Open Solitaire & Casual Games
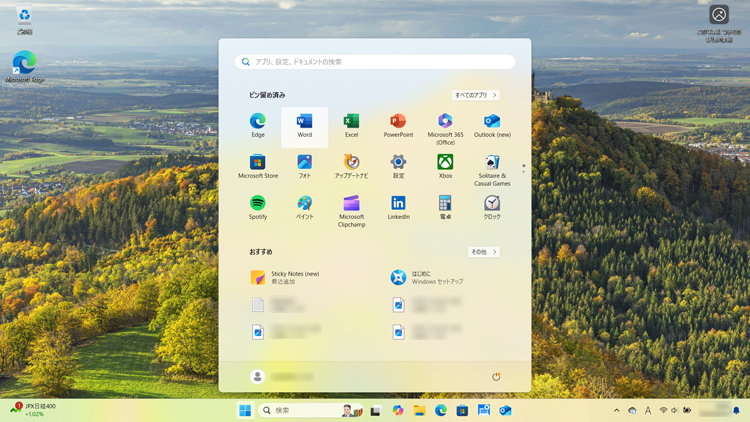The image size is (750, 422). (x=492, y=164)
